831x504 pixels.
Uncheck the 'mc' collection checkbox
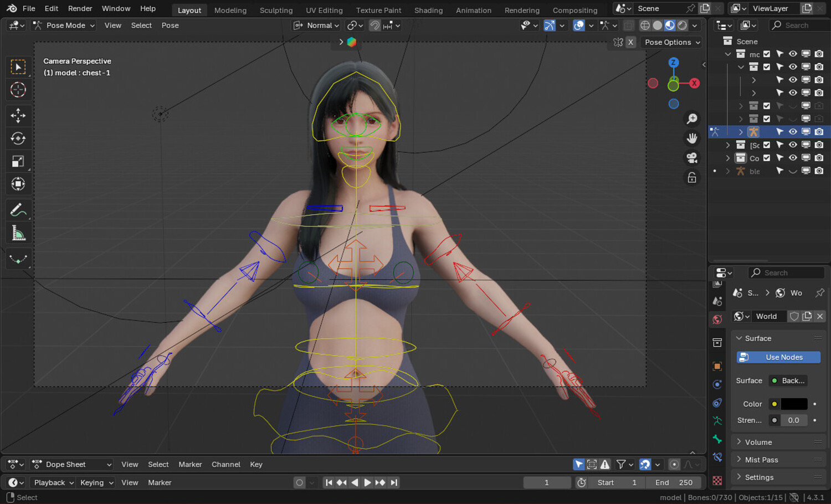tap(767, 54)
